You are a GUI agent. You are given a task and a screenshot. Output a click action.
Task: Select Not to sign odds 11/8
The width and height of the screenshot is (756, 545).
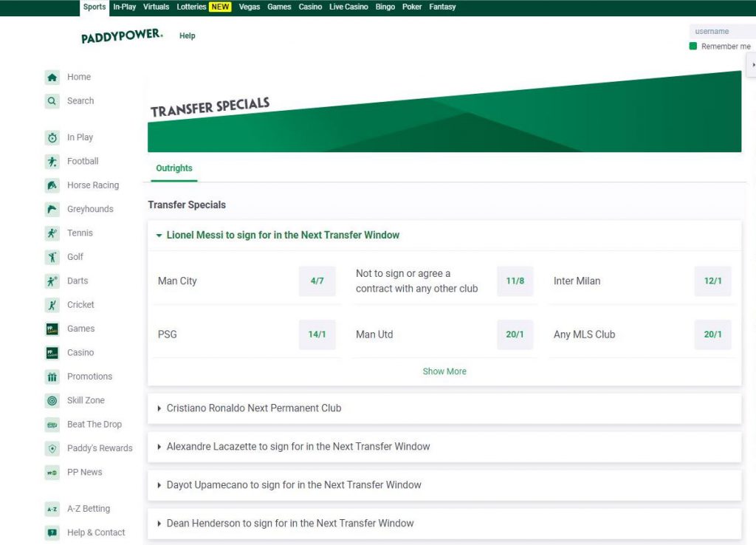pos(515,281)
